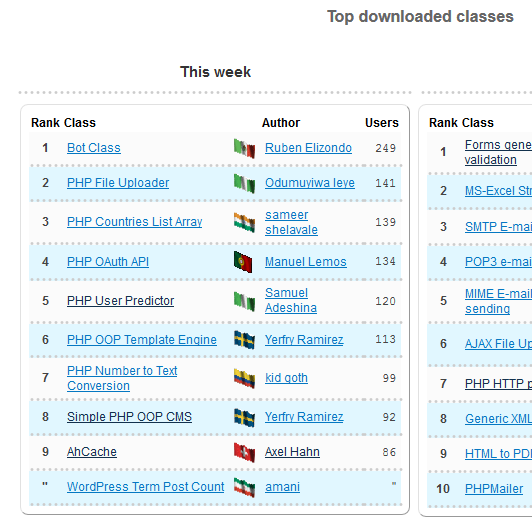This screenshot has width=532, height=521.
Task: Click the flag icon next to Odumuyiwa leye
Action: tap(244, 184)
